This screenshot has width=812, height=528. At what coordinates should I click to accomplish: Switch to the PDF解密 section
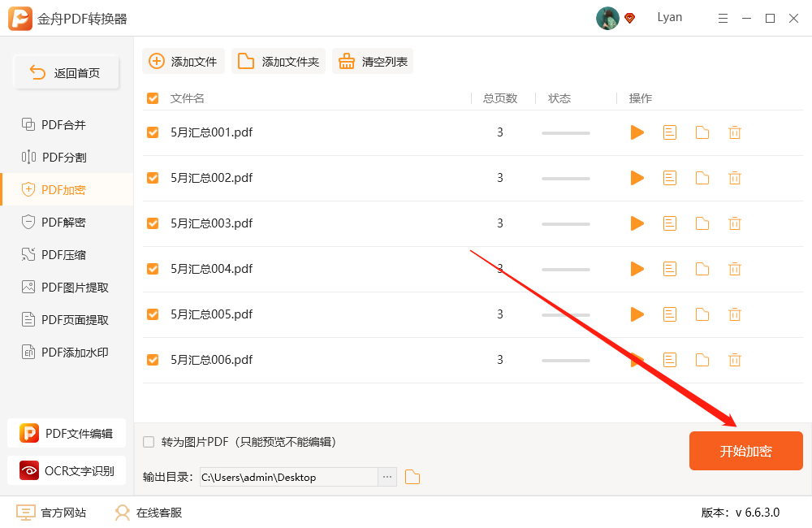(x=67, y=222)
